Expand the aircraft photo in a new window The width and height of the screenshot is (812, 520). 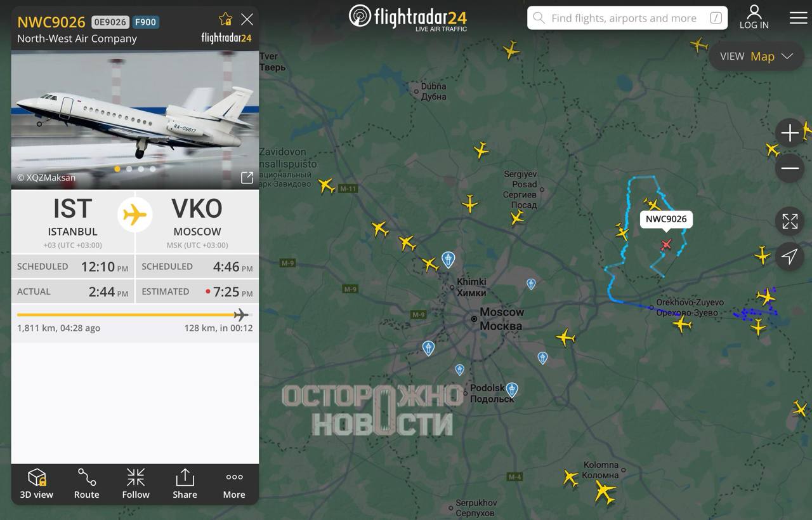click(x=247, y=178)
